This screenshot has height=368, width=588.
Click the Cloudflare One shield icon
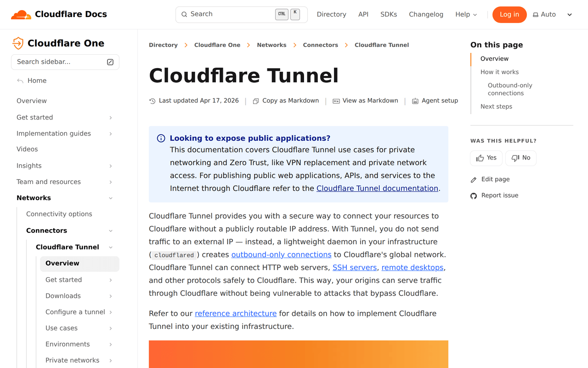[x=18, y=43]
